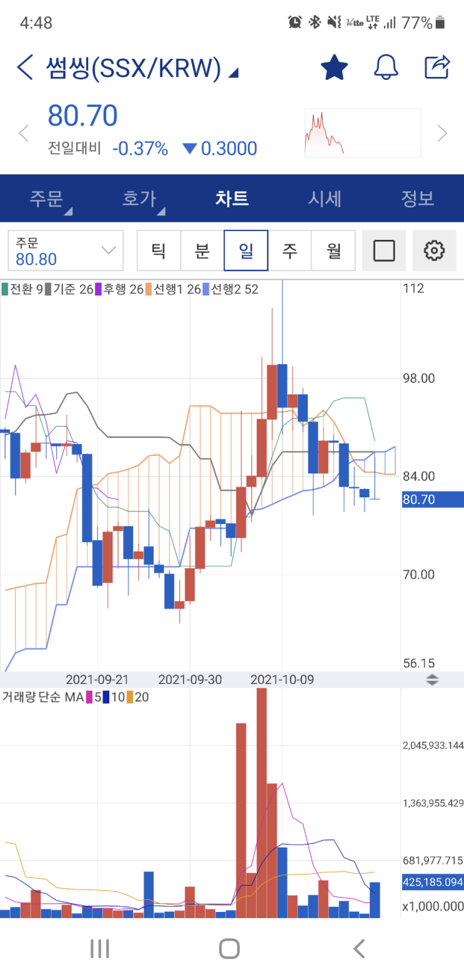The height and width of the screenshot is (980, 464).
Task: Click the tallest red volume bar
Action: pyautogui.click(x=262, y=803)
